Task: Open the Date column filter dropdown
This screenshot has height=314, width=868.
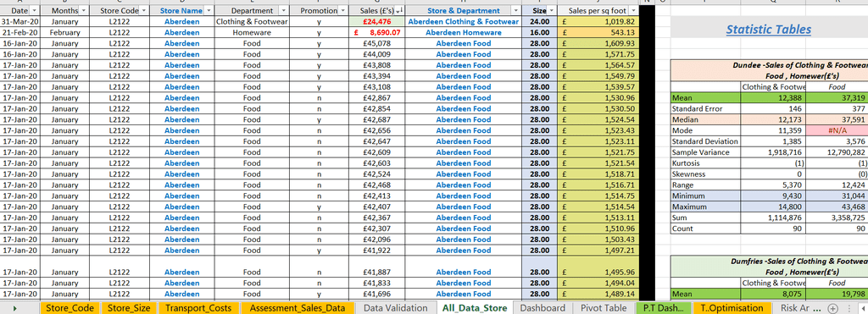Action: pos(34,10)
